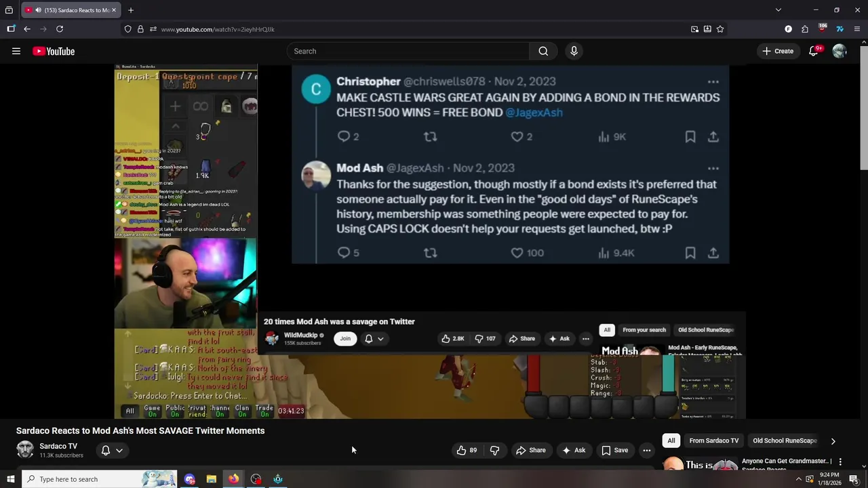Show site security padlock info
Screen dimensions: 868x488
(x=140, y=29)
